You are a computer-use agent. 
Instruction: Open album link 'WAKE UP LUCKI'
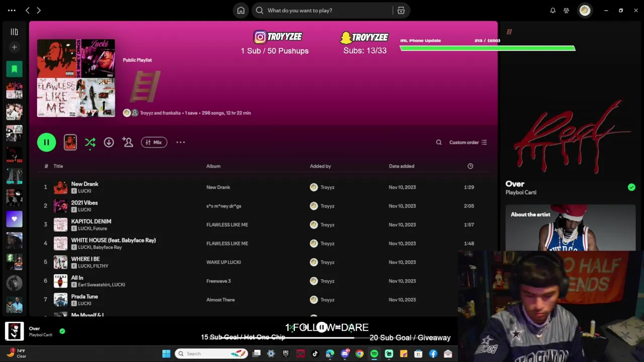pos(223,262)
